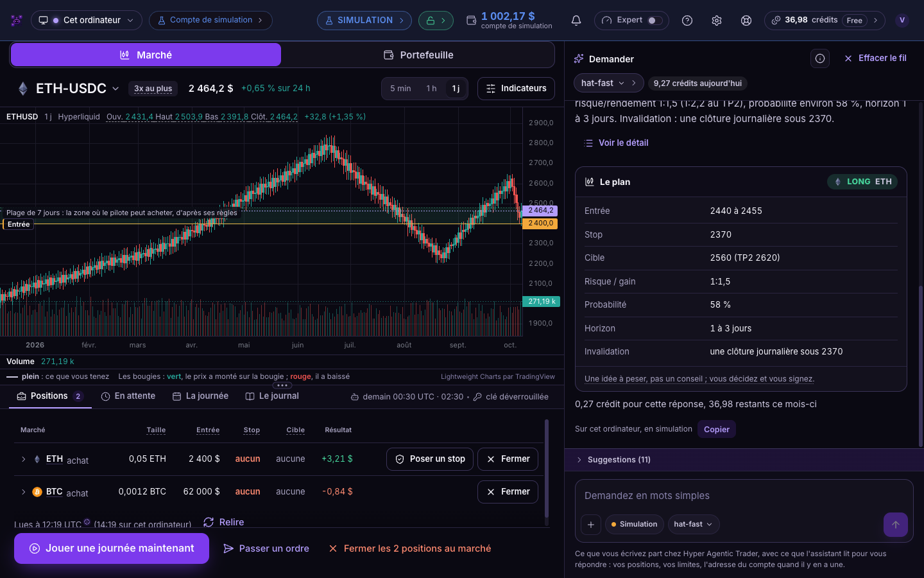Image resolution: width=924 pixels, height=578 pixels.
Task: Click Poser un stop for ETH
Action: [x=430, y=459]
